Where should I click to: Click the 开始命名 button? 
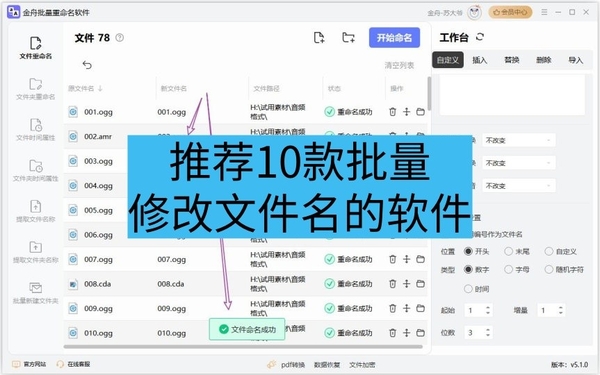pos(395,38)
